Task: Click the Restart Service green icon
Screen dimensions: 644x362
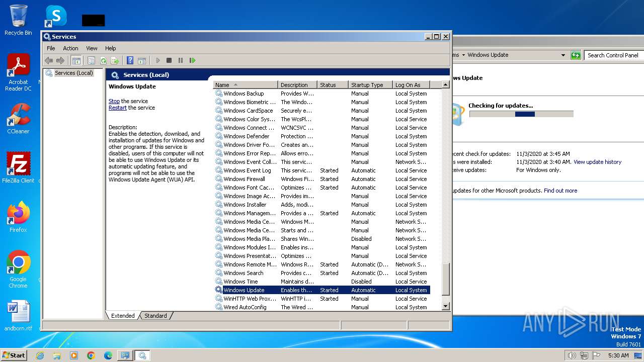Action: (192, 60)
